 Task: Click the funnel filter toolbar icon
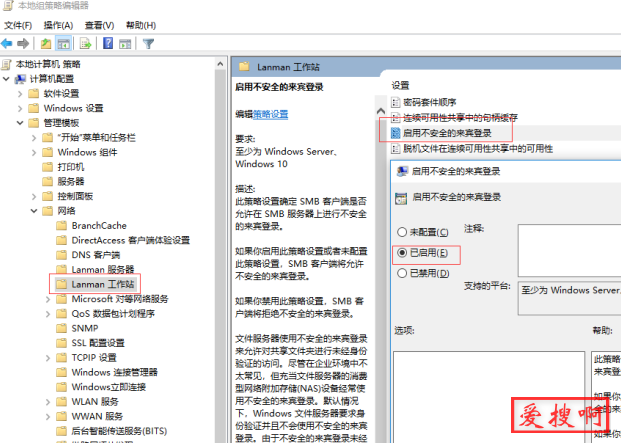coord(148,43)
